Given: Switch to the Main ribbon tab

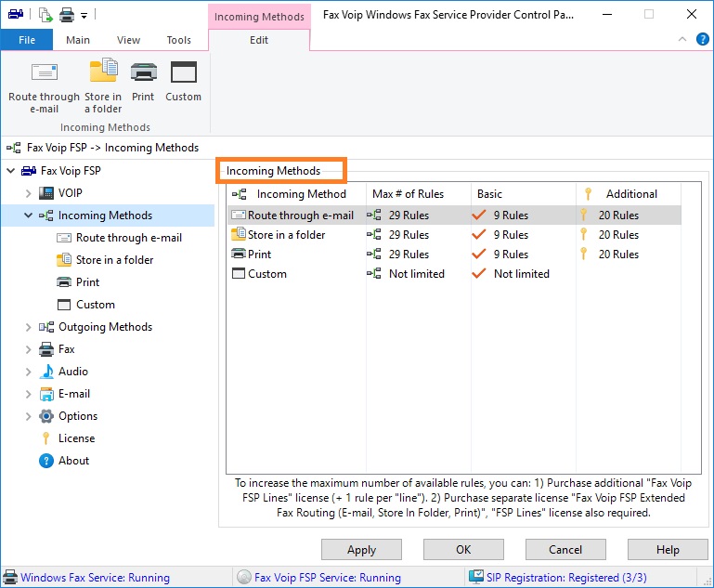Looking at the screenshot, I should pos(78,40).
